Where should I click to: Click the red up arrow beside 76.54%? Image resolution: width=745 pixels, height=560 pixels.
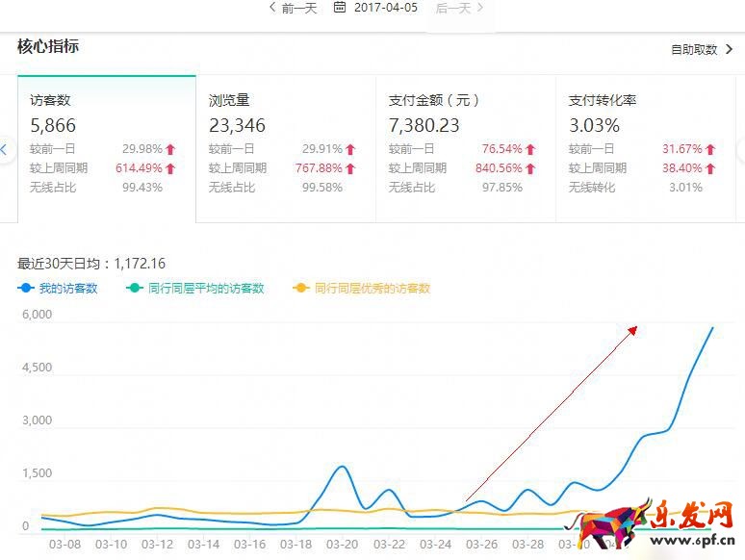[530, 149]
